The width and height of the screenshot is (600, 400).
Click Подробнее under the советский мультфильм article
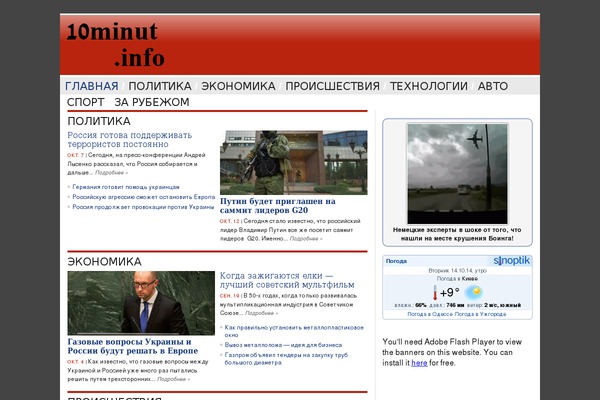tap(261, 313)
